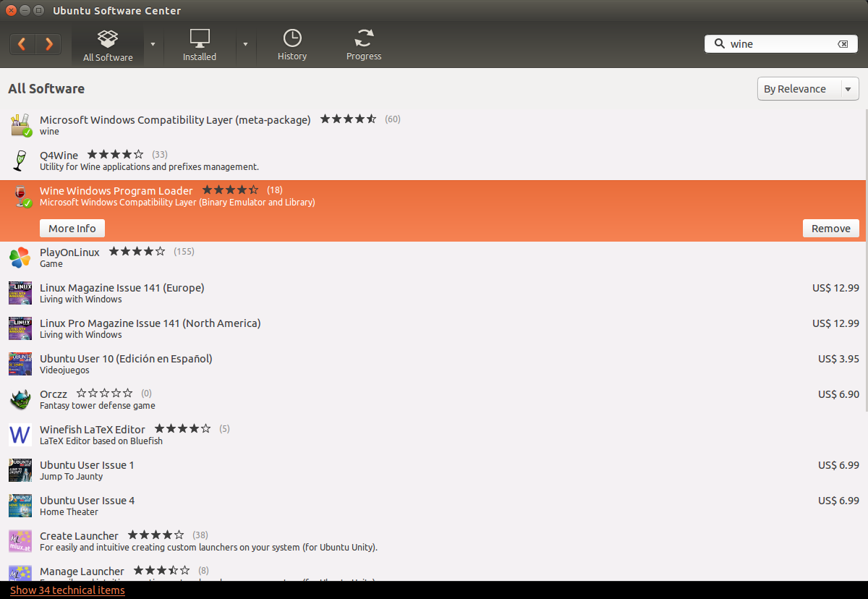Click the Ubuntu User Issue 4 cover
The image size is (868, 599).
20,506
